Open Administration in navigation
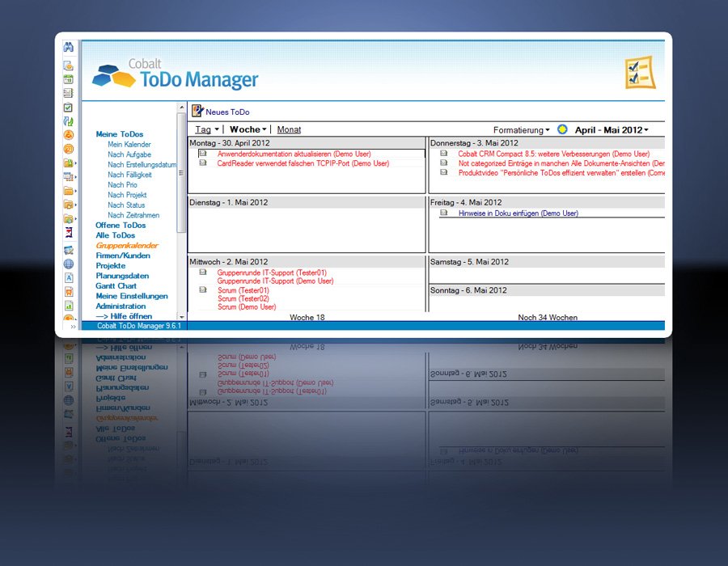This screenshot has height=566, width=728. 121,306
